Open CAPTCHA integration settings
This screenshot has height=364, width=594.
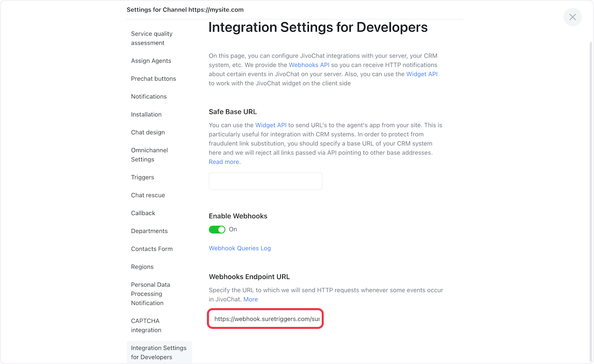pyautogui.click(x=146, y=325)
